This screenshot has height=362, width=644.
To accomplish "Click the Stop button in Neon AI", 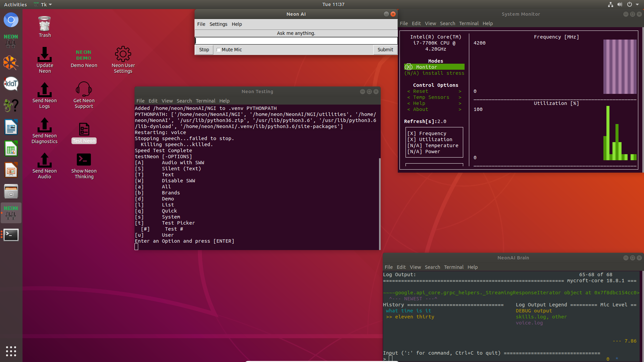I will [204, 50].
